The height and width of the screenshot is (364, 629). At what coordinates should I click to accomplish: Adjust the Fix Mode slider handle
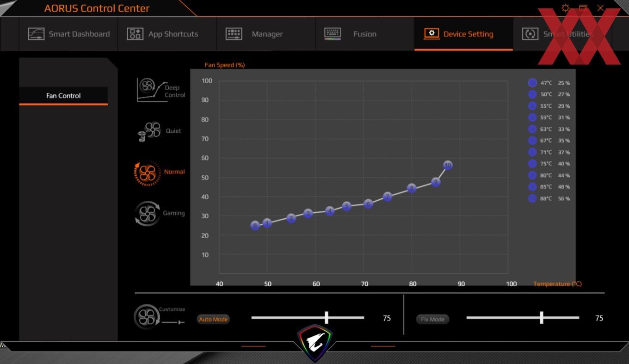pos(542,317)
